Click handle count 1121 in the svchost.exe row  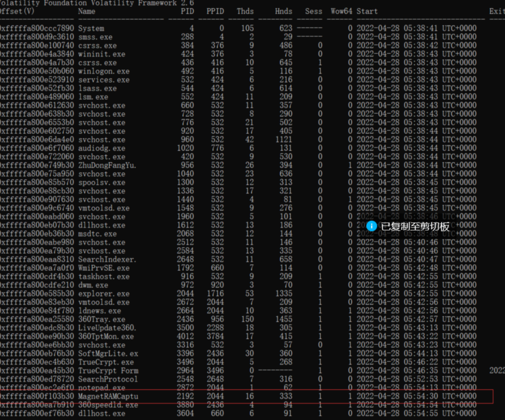click(x=284, y=139)
